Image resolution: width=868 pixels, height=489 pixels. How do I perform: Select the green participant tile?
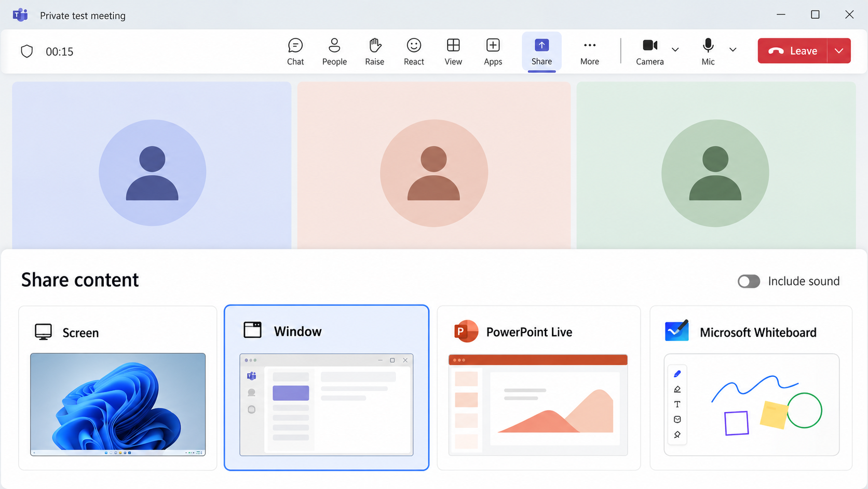coord(716,165)
